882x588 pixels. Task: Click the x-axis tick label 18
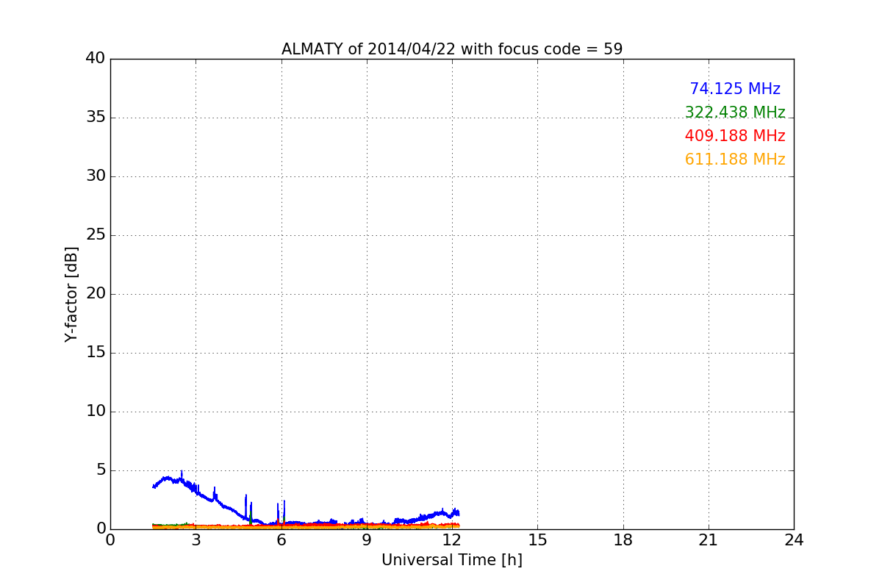point(623,540)
